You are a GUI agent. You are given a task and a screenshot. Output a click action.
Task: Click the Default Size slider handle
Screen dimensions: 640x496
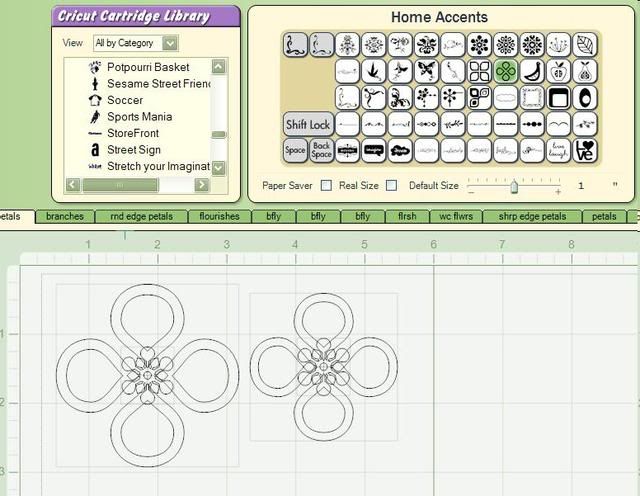point(514,186)
